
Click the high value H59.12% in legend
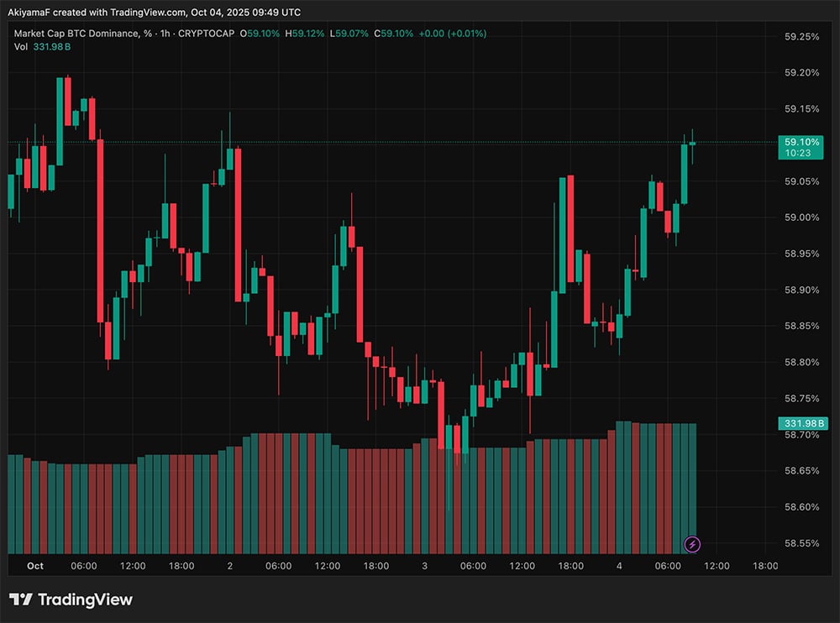(x=307, y=34)
